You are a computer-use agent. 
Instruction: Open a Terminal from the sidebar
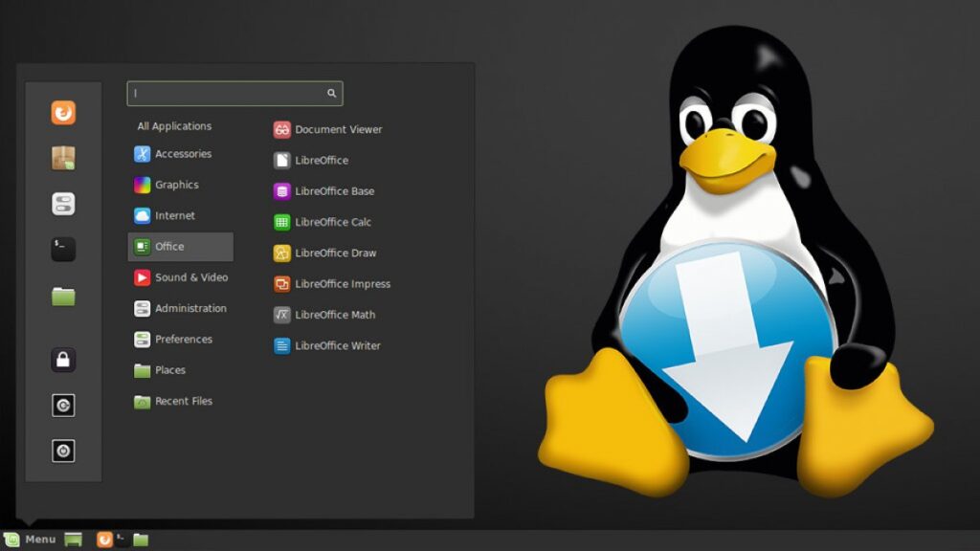click(x=63, y=249)
